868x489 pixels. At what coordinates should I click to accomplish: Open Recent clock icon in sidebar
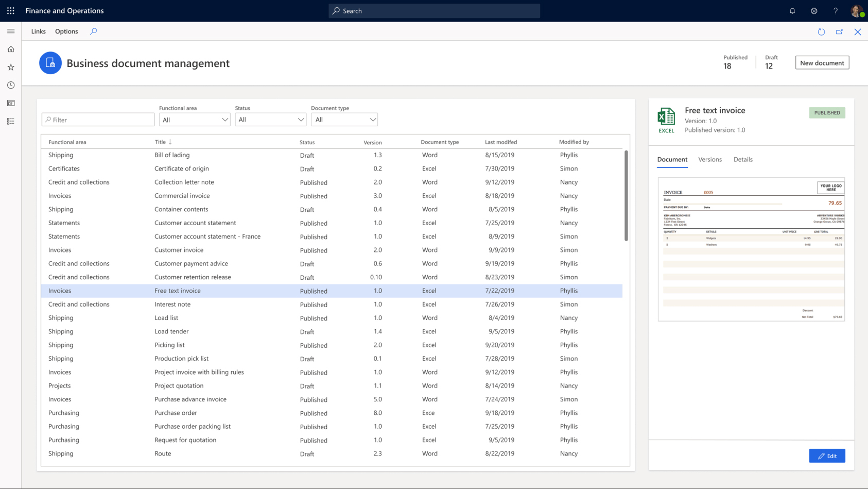click(x=11, y=85)
